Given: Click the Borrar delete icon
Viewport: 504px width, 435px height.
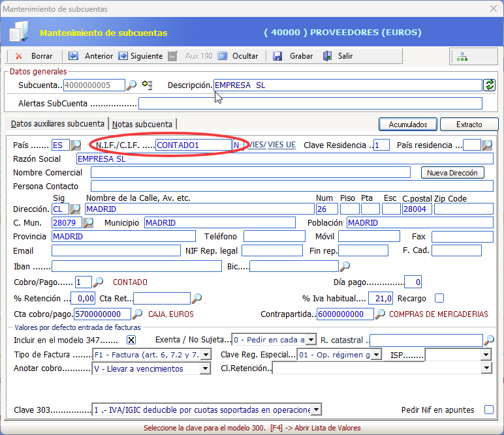Looking at the screenshot, I should (19, 56).
